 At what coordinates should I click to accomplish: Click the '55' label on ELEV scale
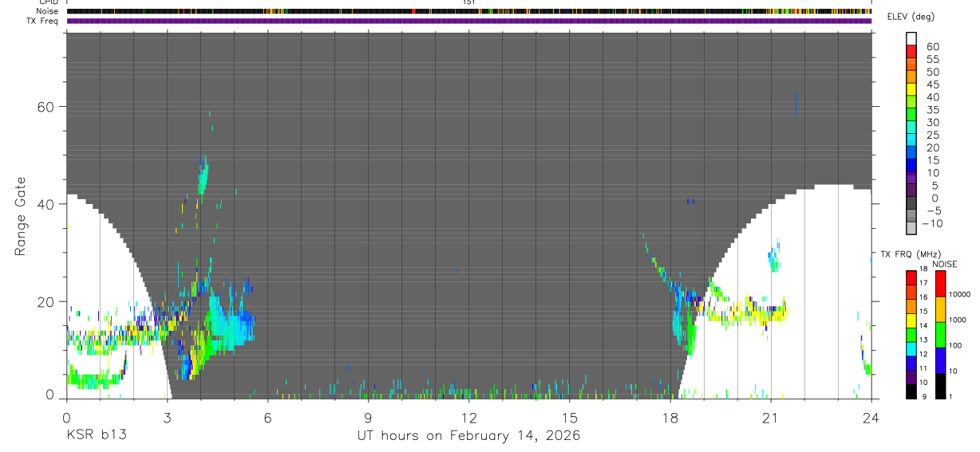[x=932, y=59]
